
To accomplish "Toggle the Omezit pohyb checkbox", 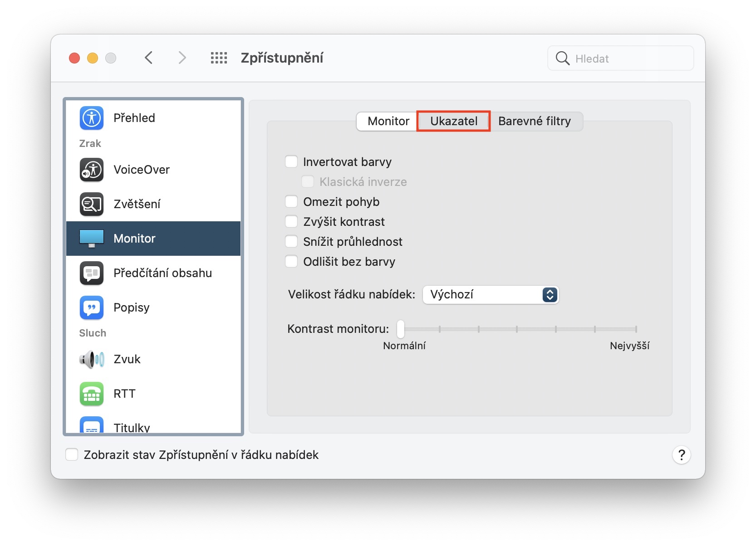I will (291, 202).
